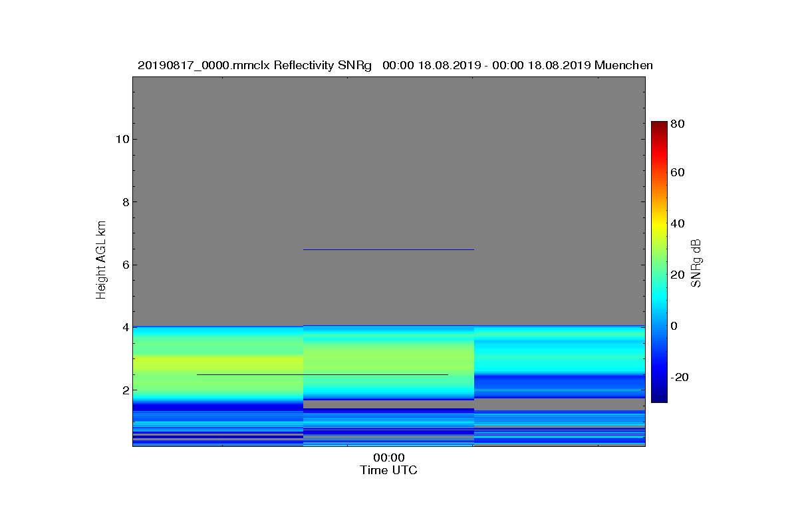Screen dimensions: 798x532
Task: Click the black horizontal line near 2.5 km
Action: (x=323, y=374)
